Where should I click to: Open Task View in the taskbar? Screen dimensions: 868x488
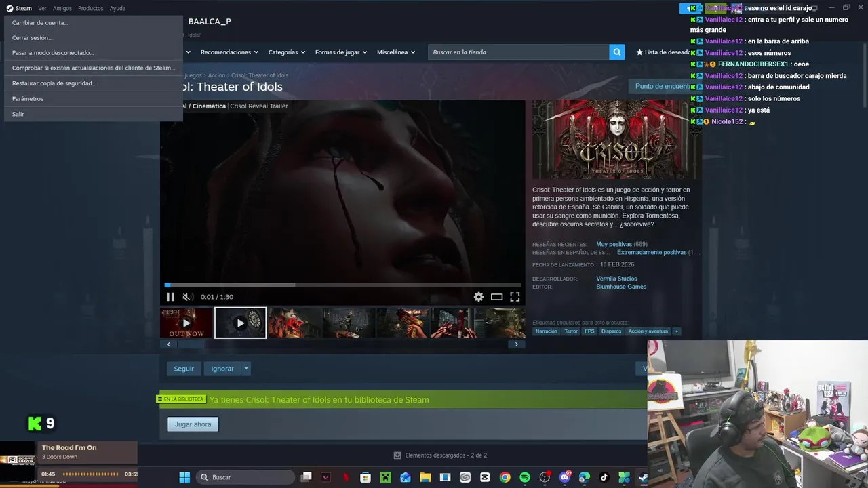pos(307,477)
